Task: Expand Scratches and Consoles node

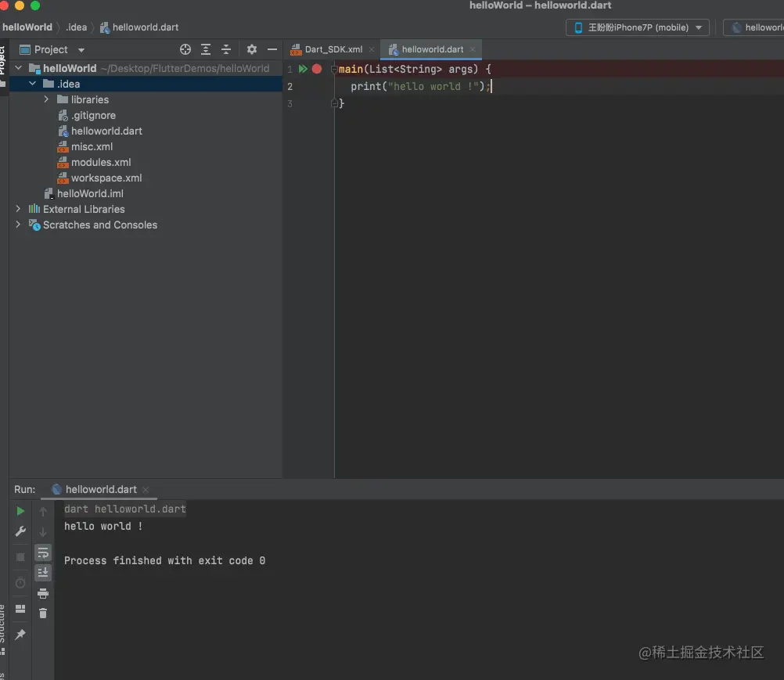Action: pyautogui.click(x=19, y=224)
